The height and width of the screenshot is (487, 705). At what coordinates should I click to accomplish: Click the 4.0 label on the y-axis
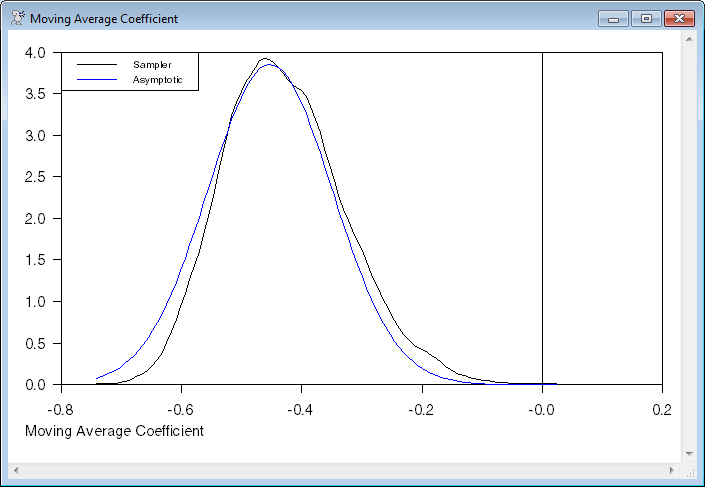pyautogui.click(x=34, y=52)
